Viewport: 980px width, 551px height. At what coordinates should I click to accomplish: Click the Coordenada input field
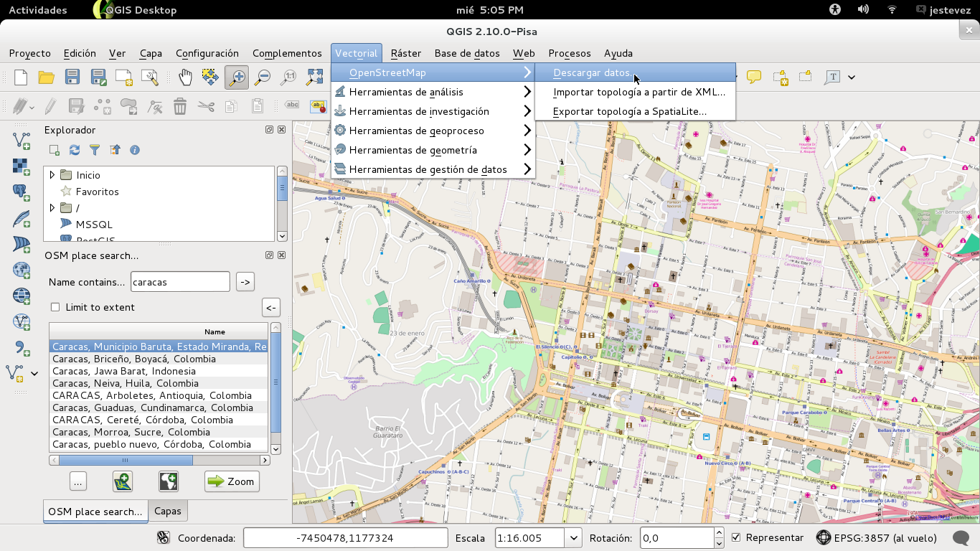(x=346, y=537)
